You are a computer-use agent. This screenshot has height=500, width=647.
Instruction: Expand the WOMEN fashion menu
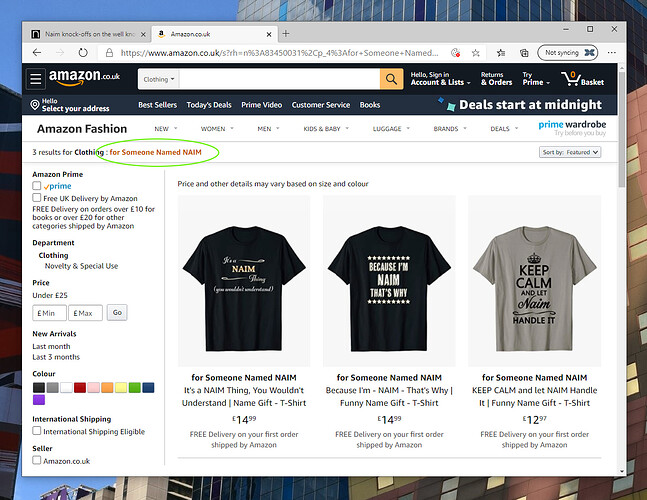coord(217,129)
